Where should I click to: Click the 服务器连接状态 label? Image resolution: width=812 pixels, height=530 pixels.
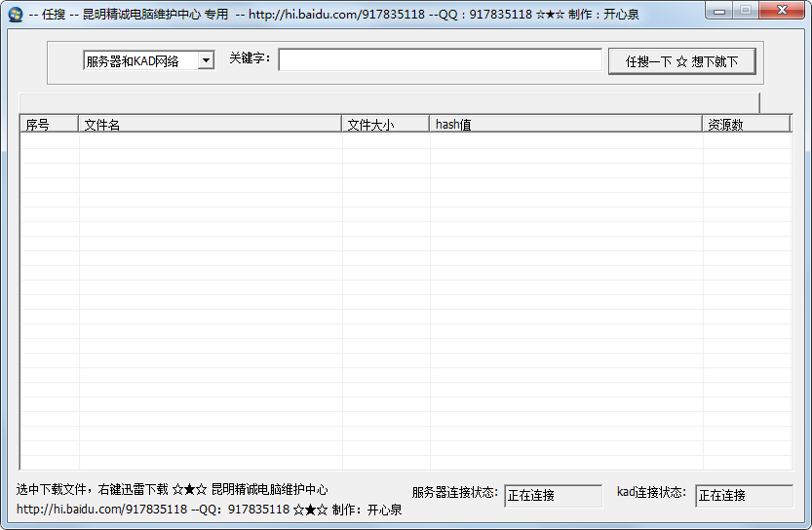454,493
